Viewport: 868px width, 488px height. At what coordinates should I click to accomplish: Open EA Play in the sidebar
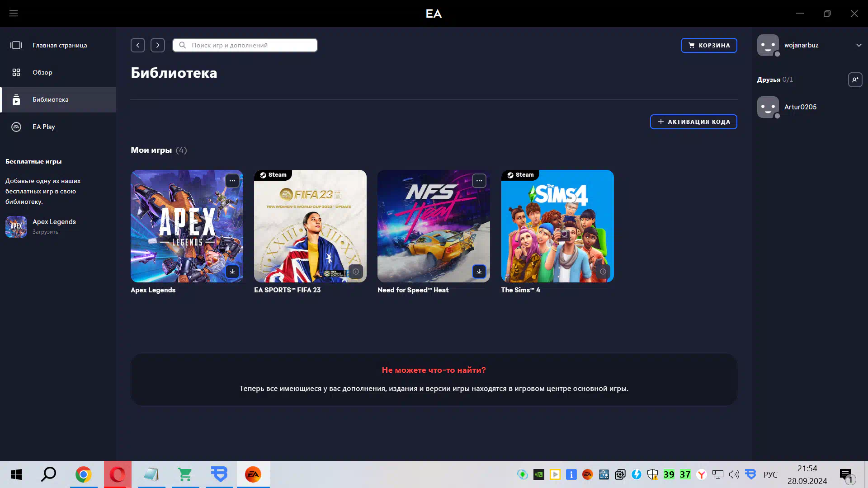(58, 127)
